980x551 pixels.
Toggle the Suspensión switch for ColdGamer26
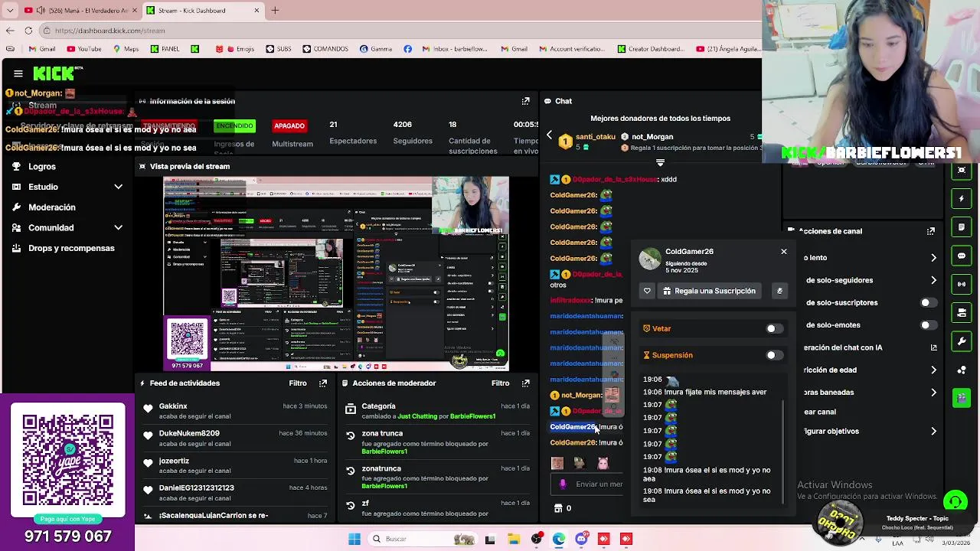pos(774,356)
